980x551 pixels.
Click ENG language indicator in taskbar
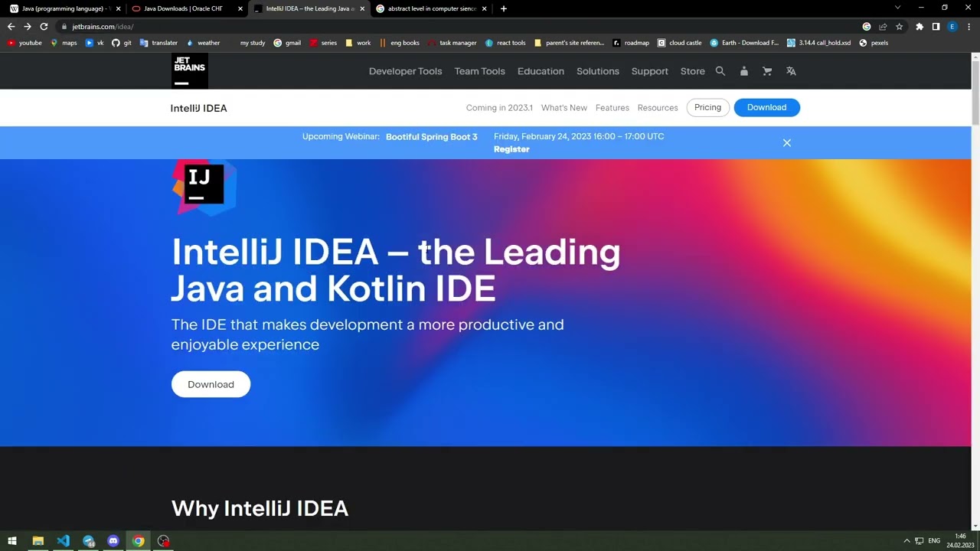point(934,541)
